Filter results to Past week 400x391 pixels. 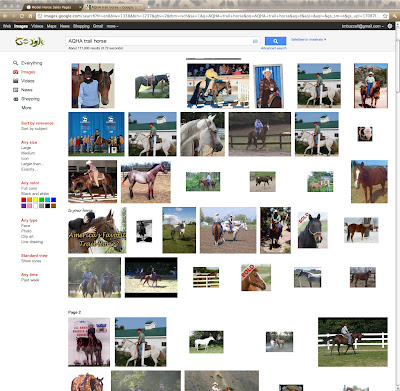pyautogui.click(x=30, y=280)
